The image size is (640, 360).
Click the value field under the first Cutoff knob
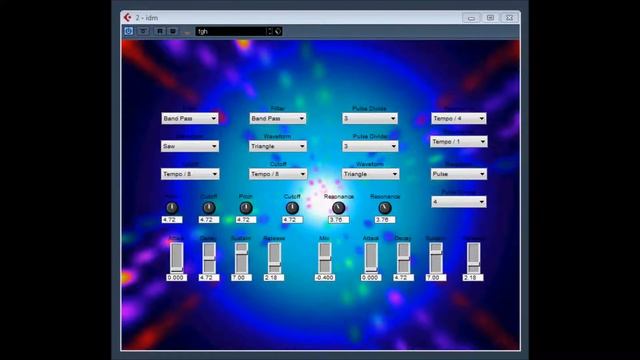(x=209, y=220)
